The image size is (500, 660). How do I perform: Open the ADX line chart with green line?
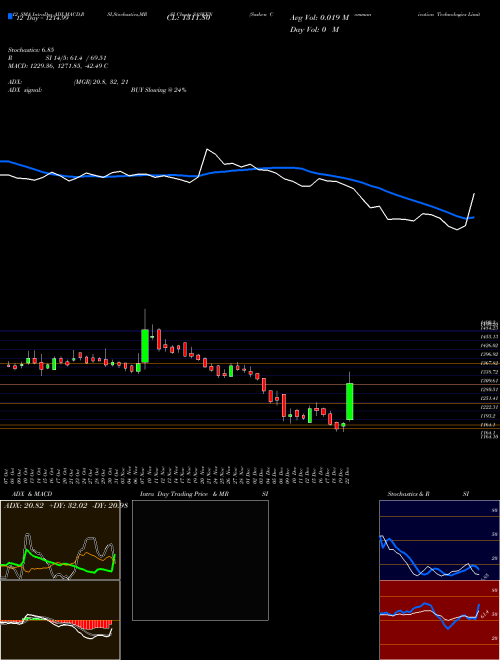pyautogui.click(x=60, y=540)
